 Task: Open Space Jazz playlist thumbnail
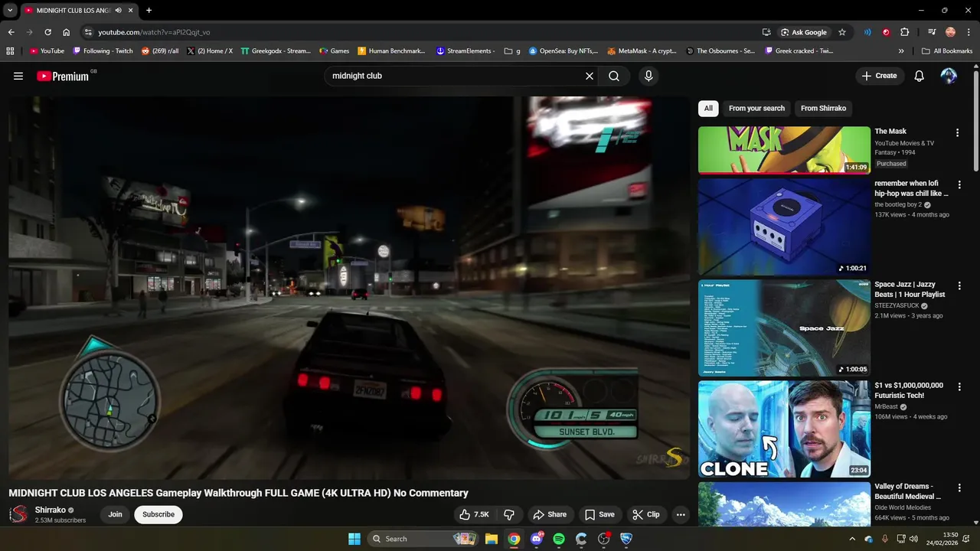coord(784,328)
